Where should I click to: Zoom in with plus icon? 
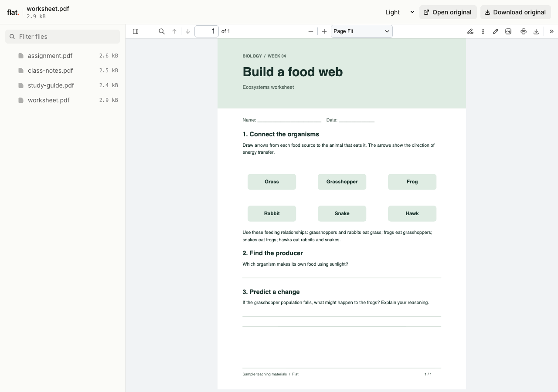pos(324,31)
